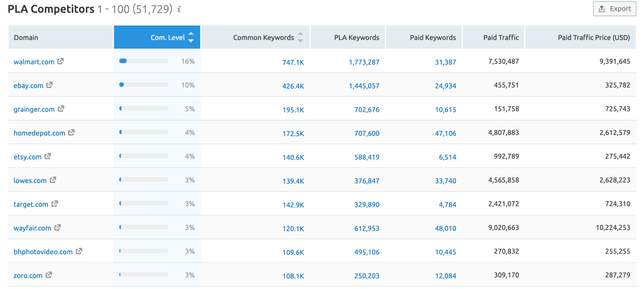Screen dimensions: 644x289
Task: Sort by Common Keywords column header
Action: tap(255, 37)
